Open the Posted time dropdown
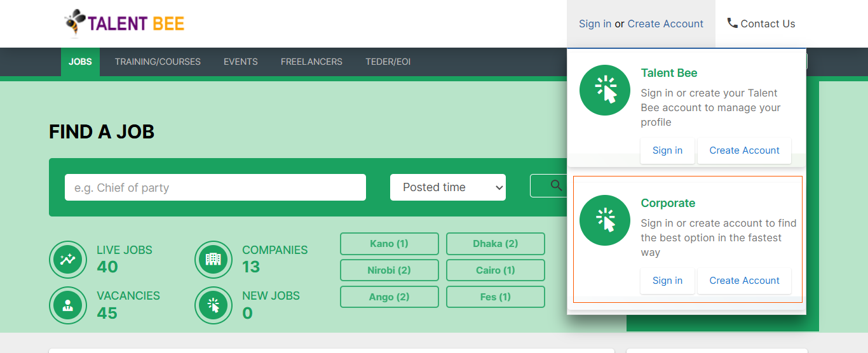Image resolution: width=868 pixels, height=353 pixels. 448,187
